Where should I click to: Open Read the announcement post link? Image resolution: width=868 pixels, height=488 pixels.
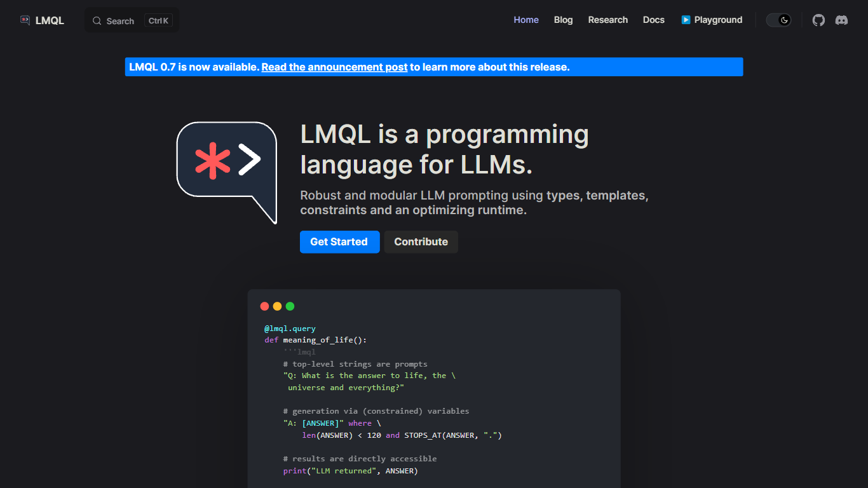point(334,67)
